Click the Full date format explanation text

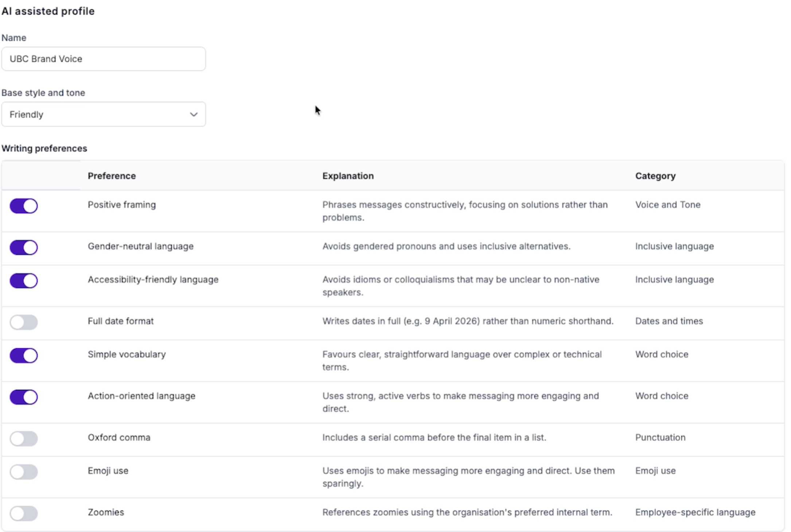tap(468, 321)
